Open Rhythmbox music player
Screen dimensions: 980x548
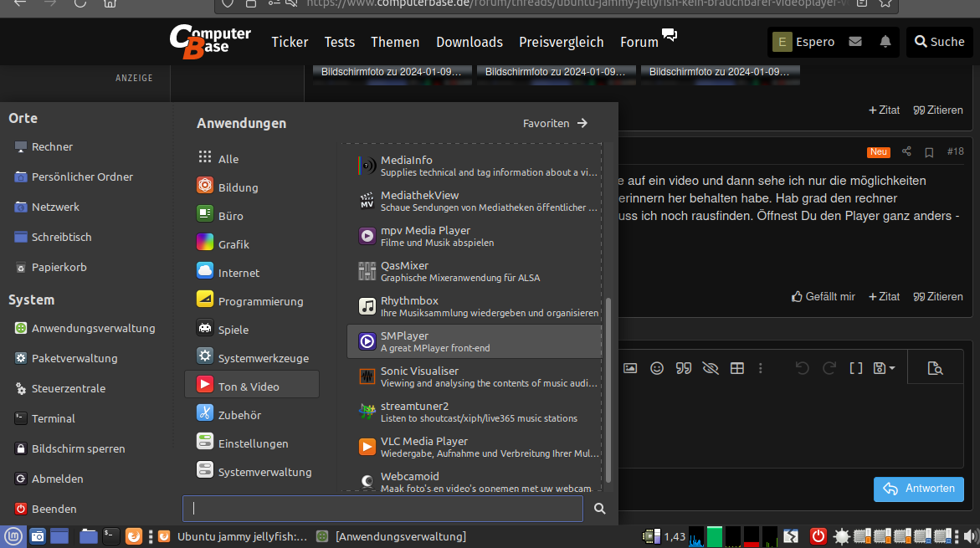point(475,306)
